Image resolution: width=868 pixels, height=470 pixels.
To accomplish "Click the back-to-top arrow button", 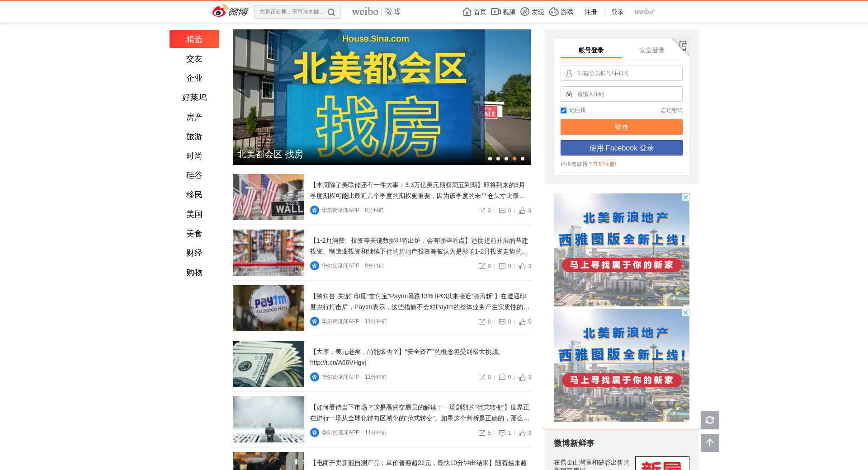I will tap(710, 443).
